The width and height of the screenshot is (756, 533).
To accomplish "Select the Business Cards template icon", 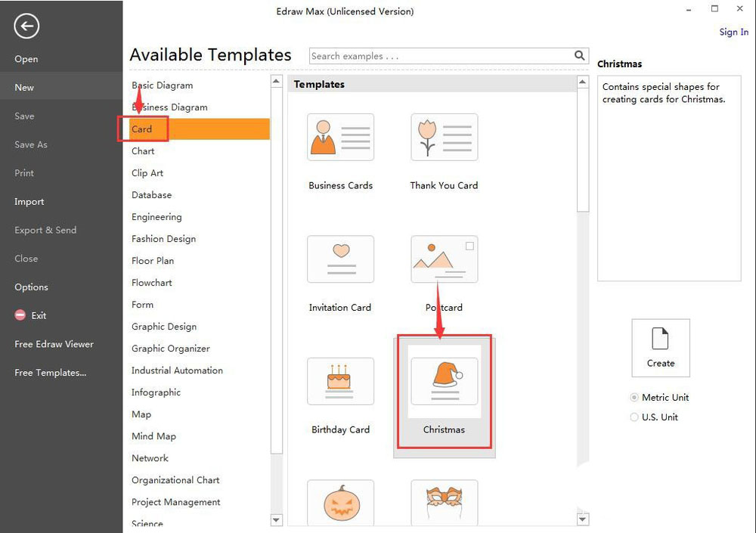I will tap(340, 137).
